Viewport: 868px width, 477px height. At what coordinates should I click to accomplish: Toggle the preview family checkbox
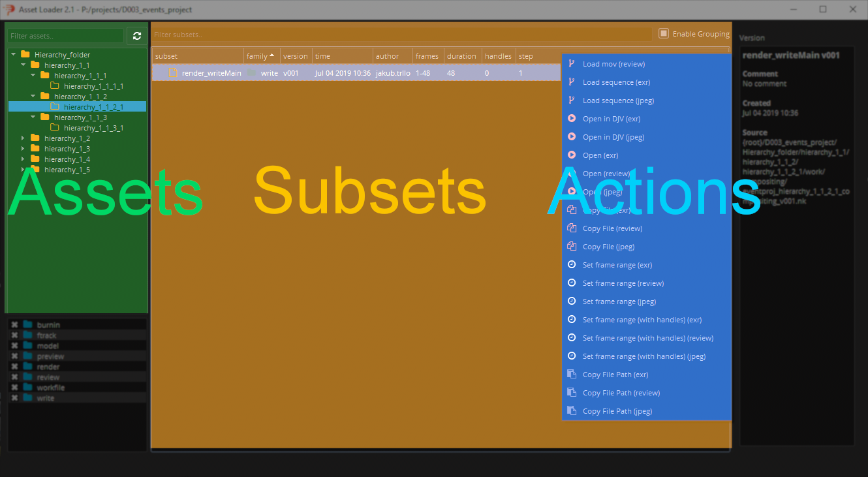pyautogui.click(x=14, y=356)
